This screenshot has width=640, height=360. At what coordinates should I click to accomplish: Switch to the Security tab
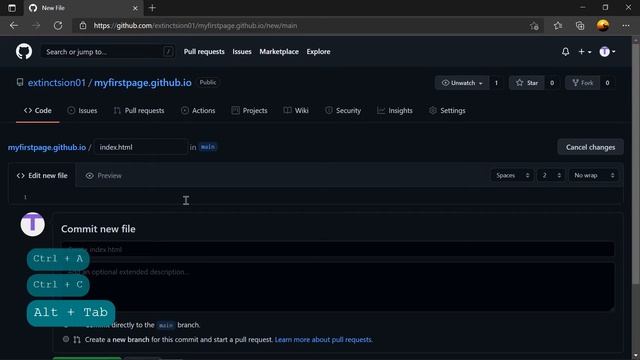click(343, 111)
